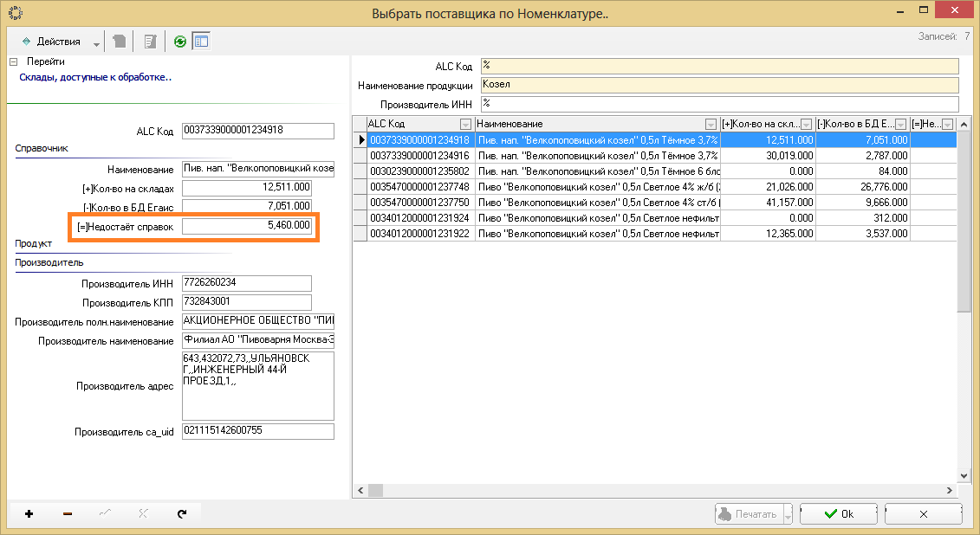
Task: Click the application icon in title bar
Action: point(16,12)
